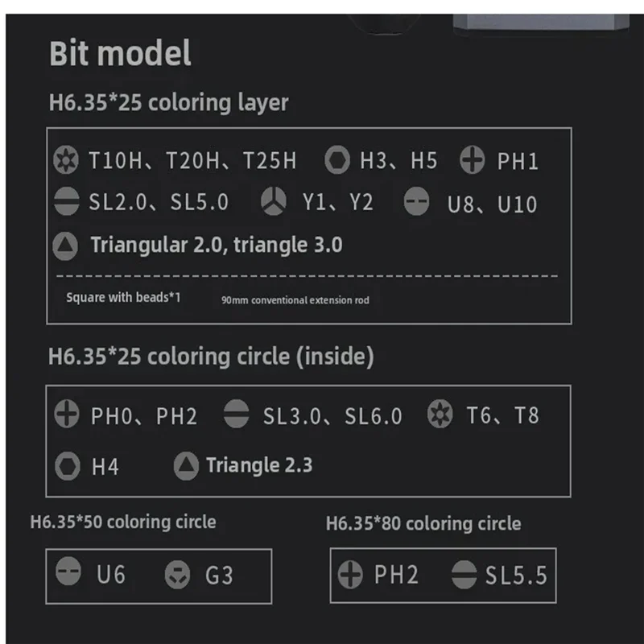Click the slotted icon beside SL5.5
The height and width of the screenshot is (644, 644).
[x=463, y=575]
